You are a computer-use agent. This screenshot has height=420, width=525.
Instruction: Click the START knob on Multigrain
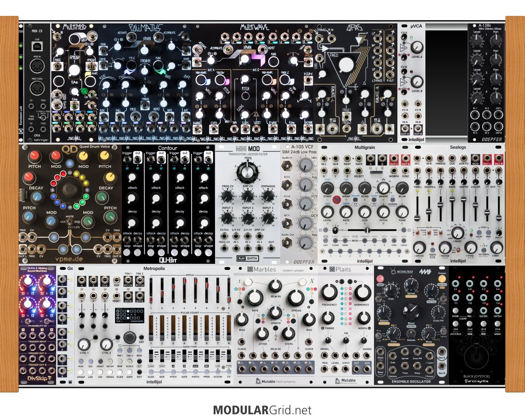(327, 188)
